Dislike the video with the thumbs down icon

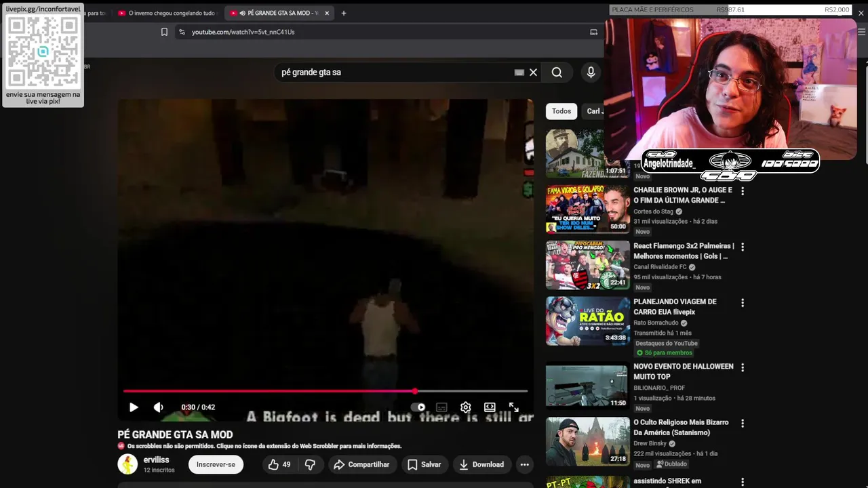point(310,464)
